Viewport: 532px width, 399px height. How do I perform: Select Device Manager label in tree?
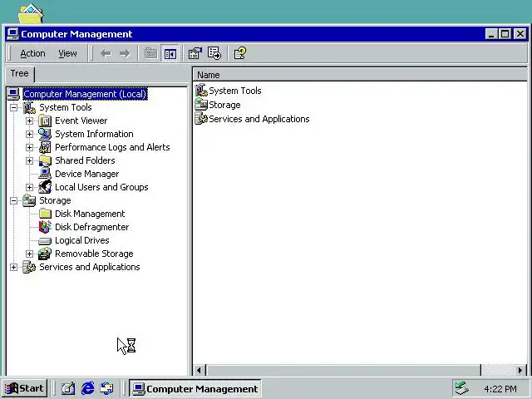pyautogui.click(x=86, y=174)
